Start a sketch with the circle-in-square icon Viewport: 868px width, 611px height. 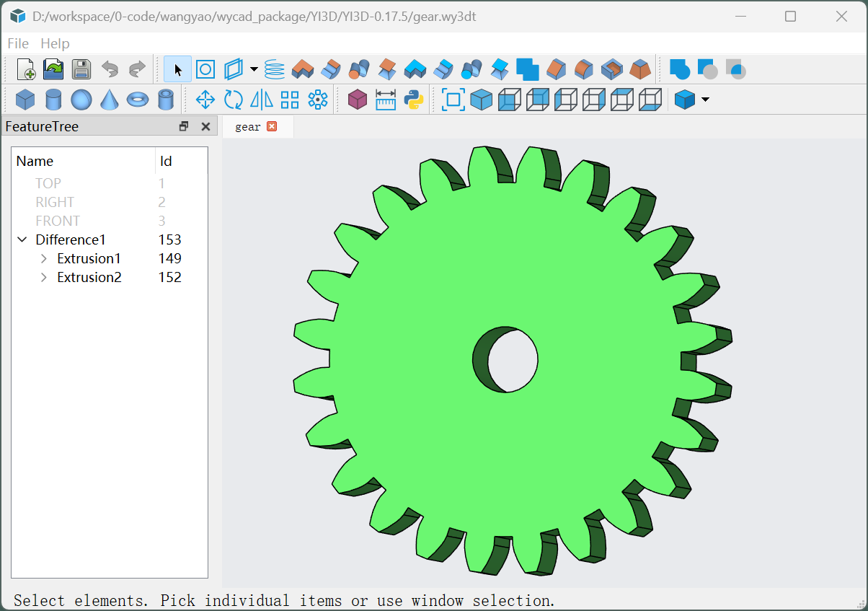205,69
